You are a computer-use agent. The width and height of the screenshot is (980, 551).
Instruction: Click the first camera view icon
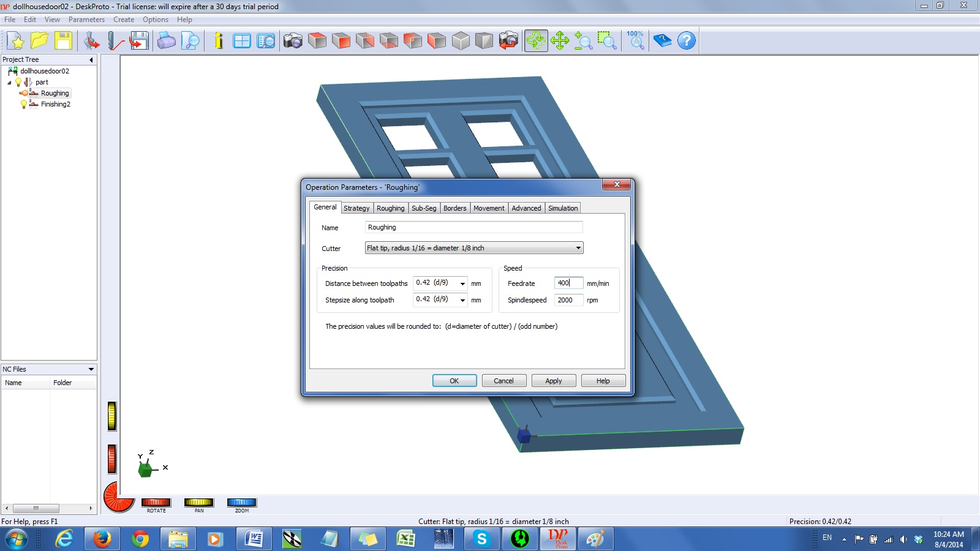tap(293, 41)
